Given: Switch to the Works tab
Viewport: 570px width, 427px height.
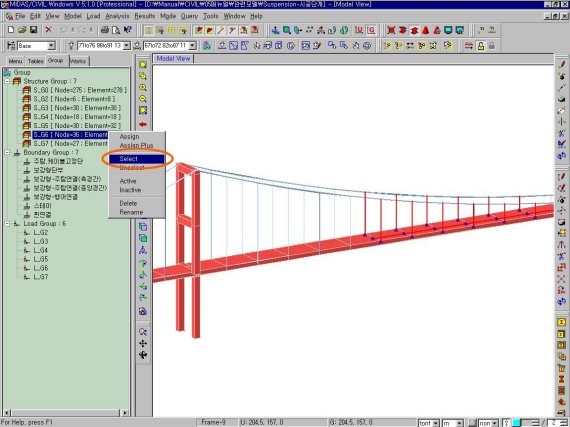Looking at the screenshot, I should click(78, 61).
